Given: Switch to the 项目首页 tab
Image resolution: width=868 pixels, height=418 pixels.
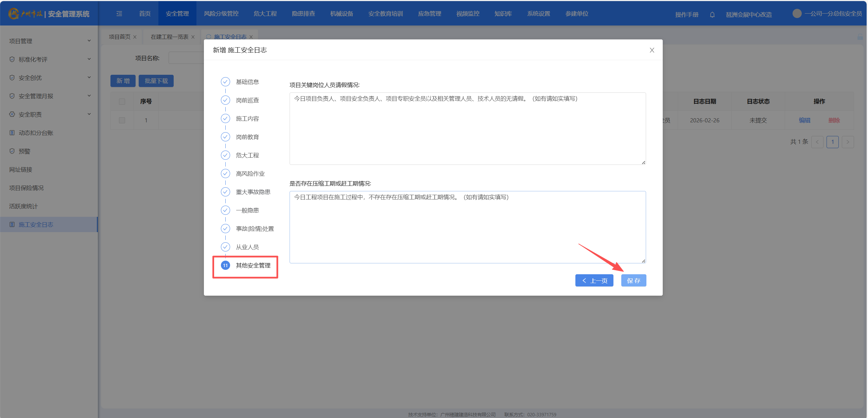Looking at the screenshot, I should tap(119, 37).
